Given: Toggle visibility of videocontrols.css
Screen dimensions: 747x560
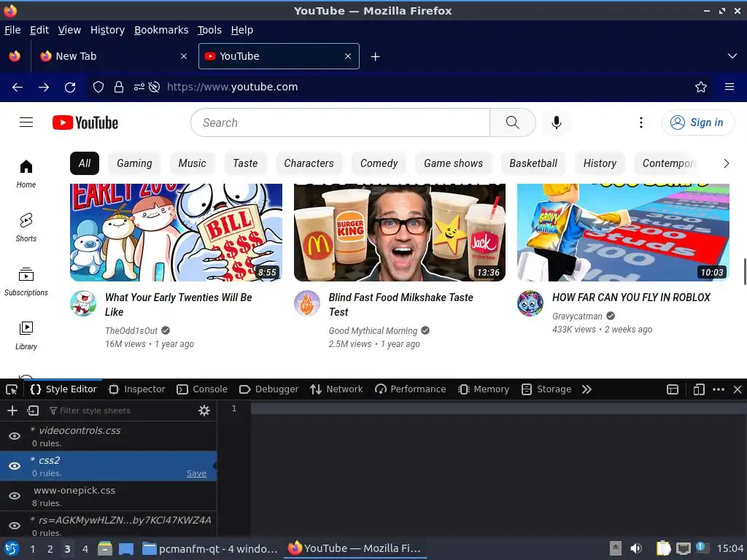Looking at the screenshot, I should (x=15, y=436).
